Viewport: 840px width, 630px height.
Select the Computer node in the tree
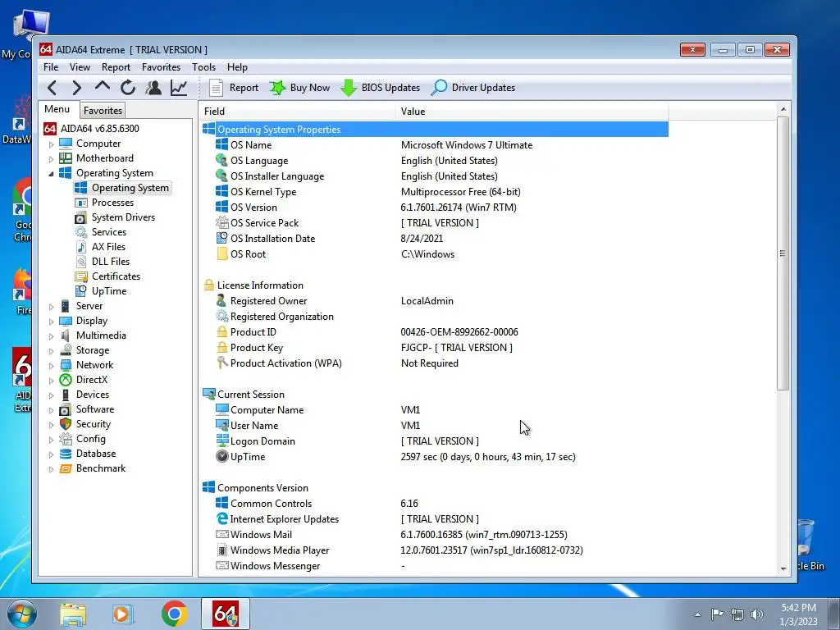click(98, 144)
